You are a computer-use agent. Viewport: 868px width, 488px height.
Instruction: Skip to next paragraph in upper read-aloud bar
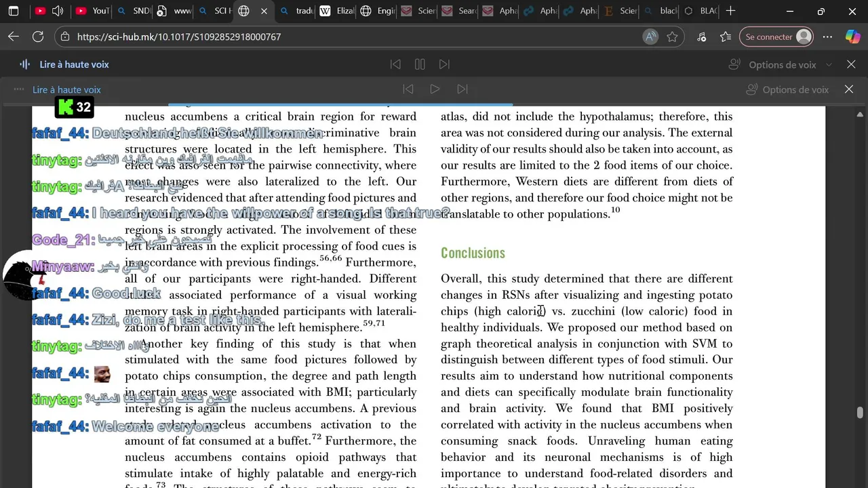pyautogui.click(x=444, y=64)
